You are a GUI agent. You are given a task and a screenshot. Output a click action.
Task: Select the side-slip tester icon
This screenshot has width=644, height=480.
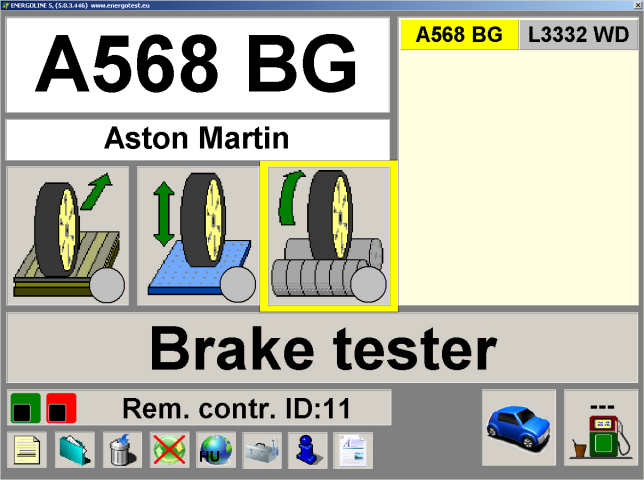coord(68,236)
